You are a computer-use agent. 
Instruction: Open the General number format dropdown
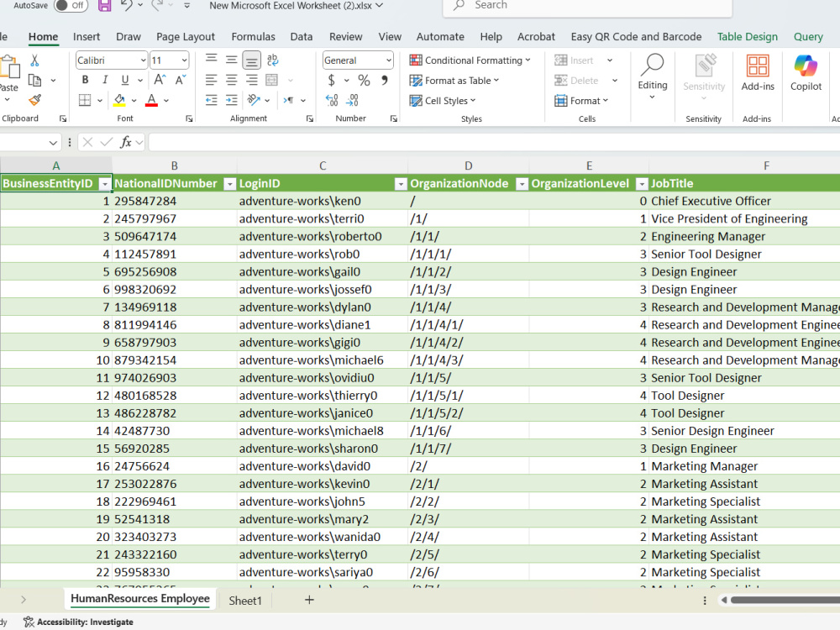click(x=388, y=60)
